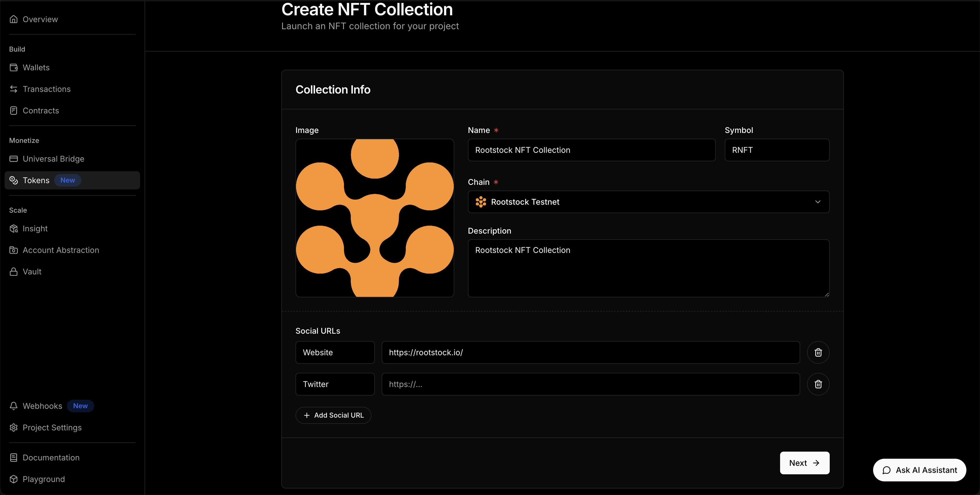Viewport: 980px width, 495px height.
Task: Select the Tokens key icon
Action: 14,180
